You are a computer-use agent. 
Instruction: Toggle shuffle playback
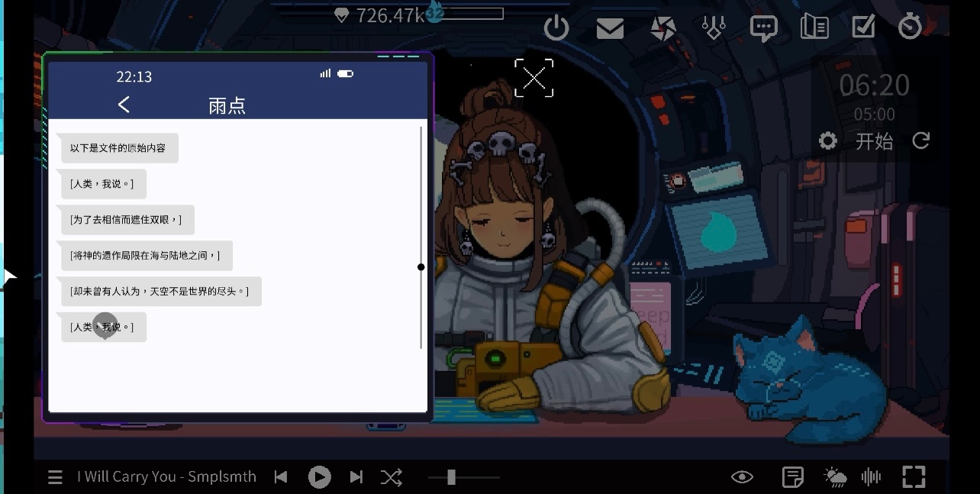(391, 477)
